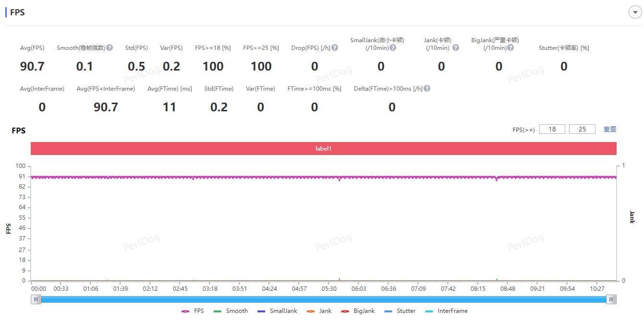
Task: Click the Avg(InterFrame) label
Action: coord(42,89)
